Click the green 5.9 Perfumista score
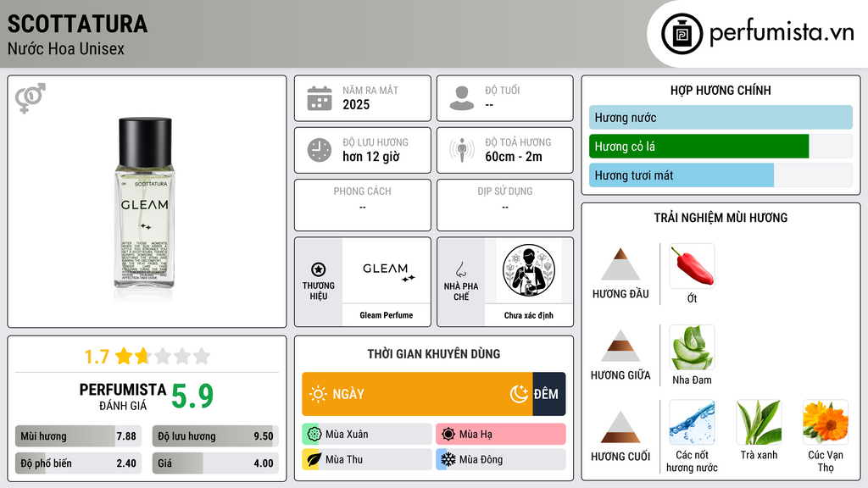The image size is (868, 488). click(x=192, y=396)
